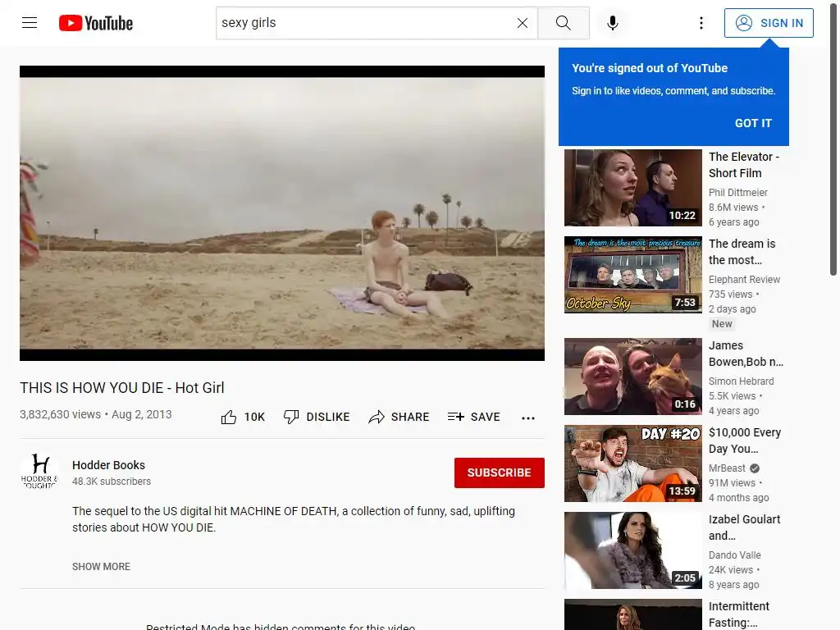Image resolution: width=840 pixels, height=630 pixels.
Task: Like the video with thumbs up
Action: [243, 417]
